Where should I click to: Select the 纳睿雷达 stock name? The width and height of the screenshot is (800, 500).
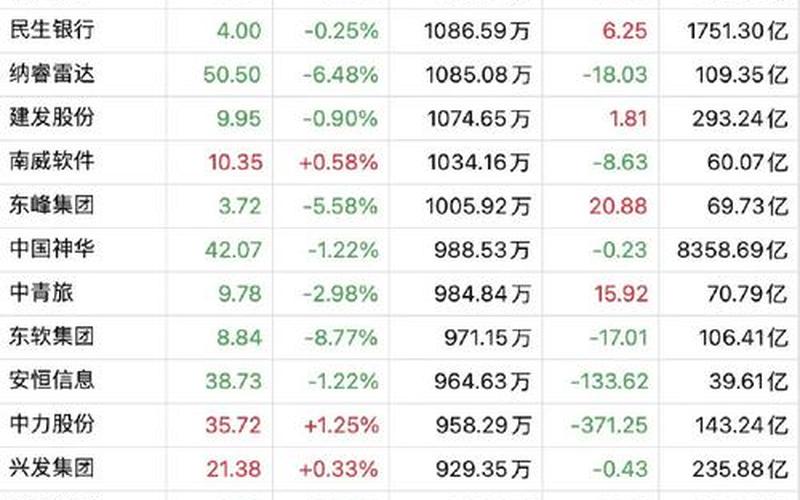tap(51, 74)
